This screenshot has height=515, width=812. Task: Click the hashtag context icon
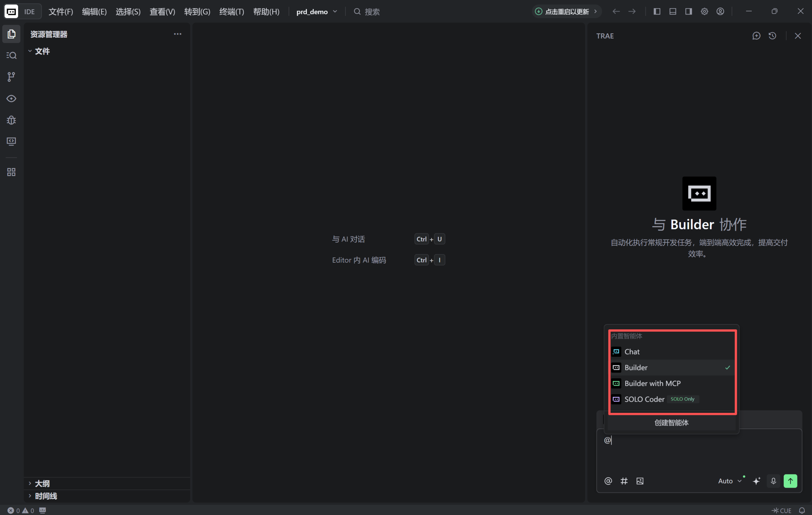[x=624, y=481]
